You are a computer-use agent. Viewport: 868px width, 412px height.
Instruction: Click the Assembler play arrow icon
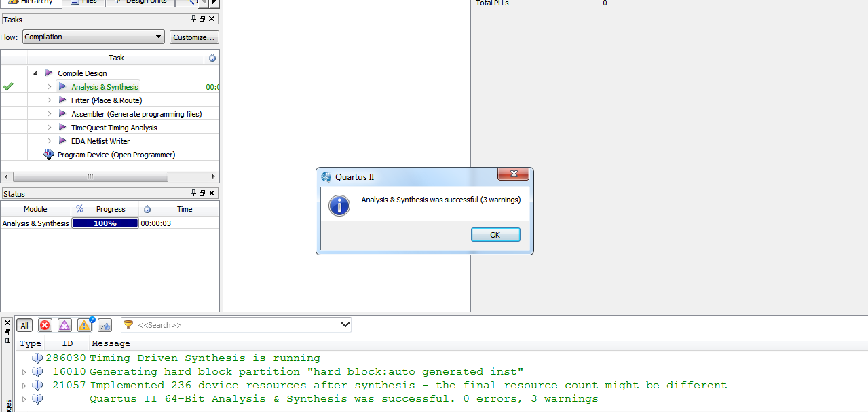(62, 113)
